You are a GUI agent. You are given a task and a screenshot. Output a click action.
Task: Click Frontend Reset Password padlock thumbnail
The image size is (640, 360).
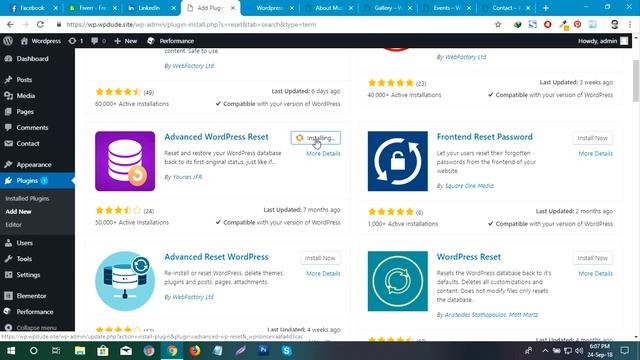(x=398, y=161)
